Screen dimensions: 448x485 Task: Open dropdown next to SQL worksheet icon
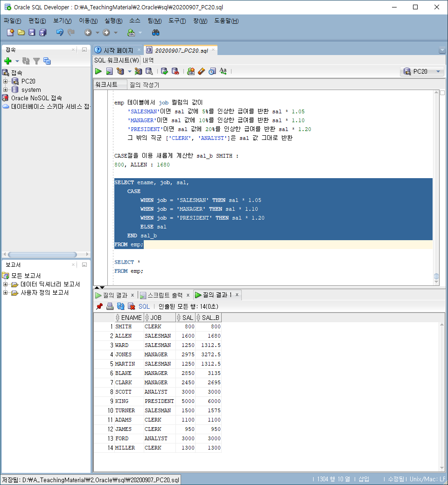click(140, 33)
